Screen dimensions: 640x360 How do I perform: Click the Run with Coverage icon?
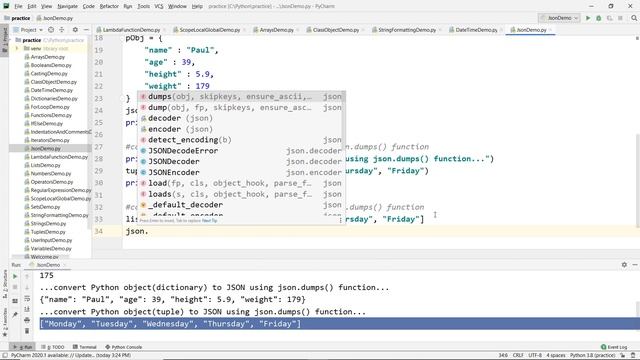(x=609, y=18)
